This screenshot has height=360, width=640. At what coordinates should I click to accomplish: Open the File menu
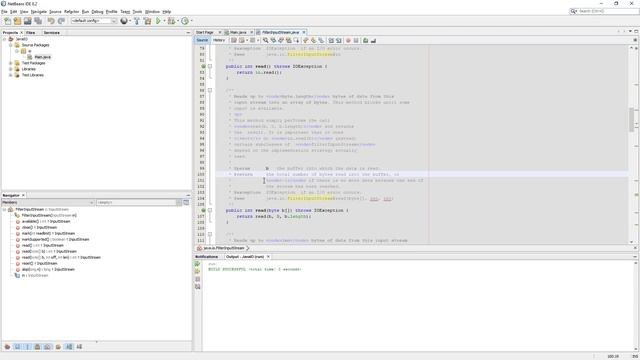[4, 12]
